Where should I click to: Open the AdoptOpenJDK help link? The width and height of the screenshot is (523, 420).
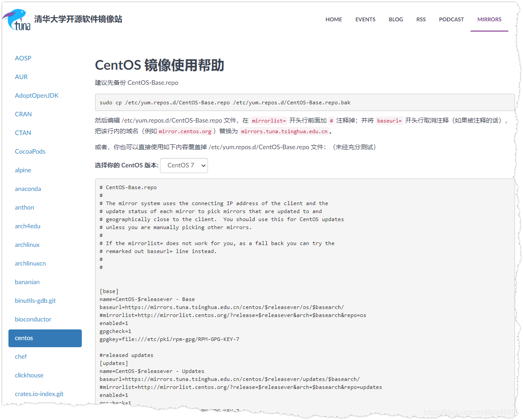pos(37,95)
